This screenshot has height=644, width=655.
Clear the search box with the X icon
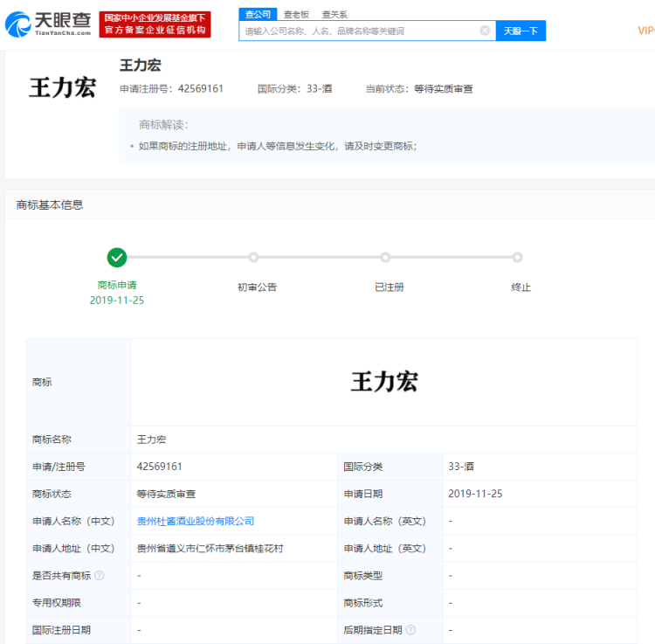coord(485,31)
